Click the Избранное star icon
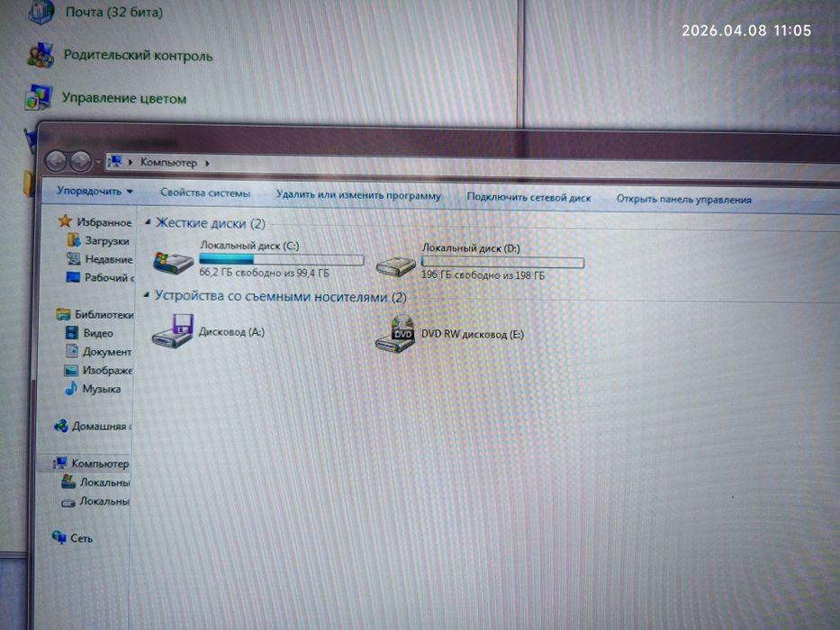 66,220
